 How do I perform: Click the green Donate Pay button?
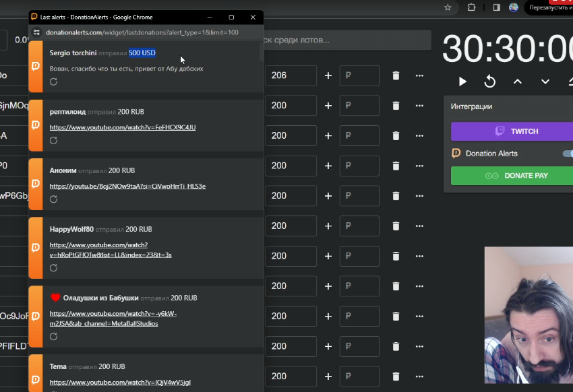(x=511, y=176)
